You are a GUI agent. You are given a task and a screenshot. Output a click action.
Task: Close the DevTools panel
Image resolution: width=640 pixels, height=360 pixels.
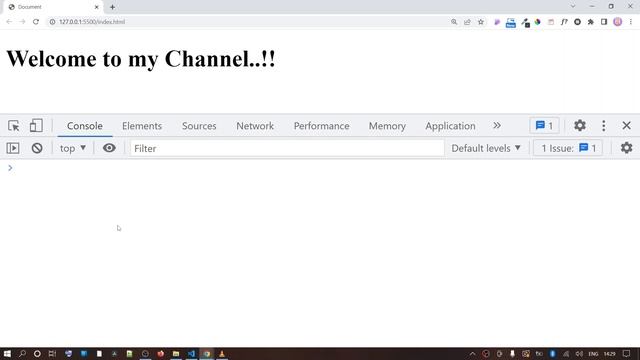tap(626, 126)
